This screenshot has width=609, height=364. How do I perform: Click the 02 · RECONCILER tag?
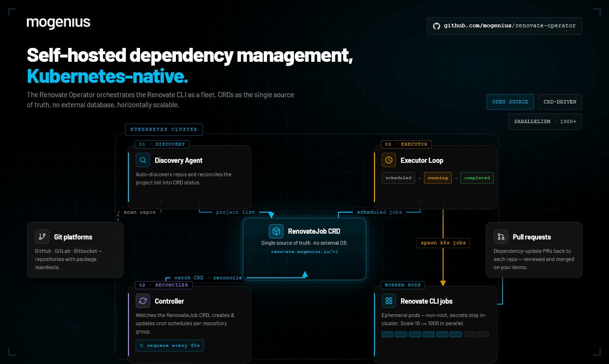(x=164, y=285)
